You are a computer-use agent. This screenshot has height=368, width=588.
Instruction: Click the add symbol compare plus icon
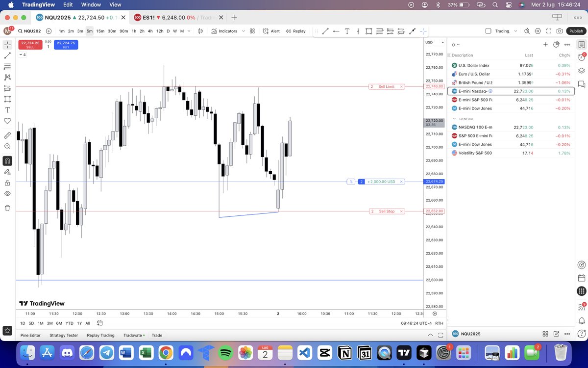pyautogui.click(x=49, y=31)
